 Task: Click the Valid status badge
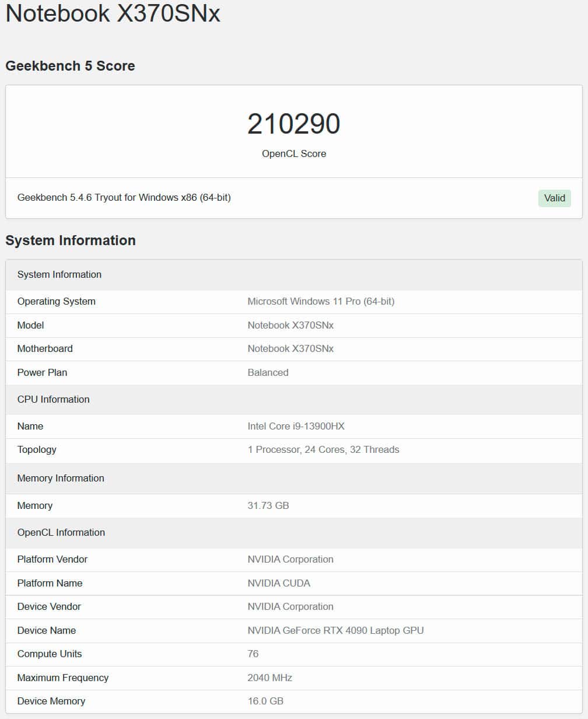click(554, 198)
